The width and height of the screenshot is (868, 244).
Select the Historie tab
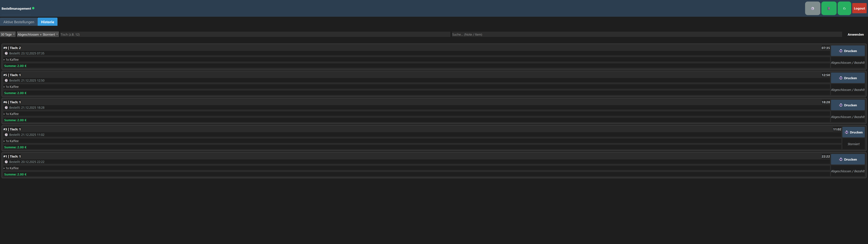[x=47, y=22]
